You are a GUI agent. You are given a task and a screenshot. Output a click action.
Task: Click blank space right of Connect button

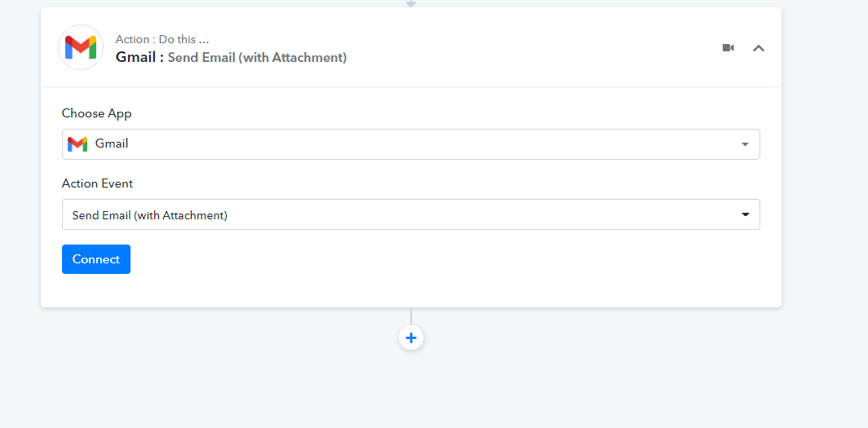[x=443, y=259]
